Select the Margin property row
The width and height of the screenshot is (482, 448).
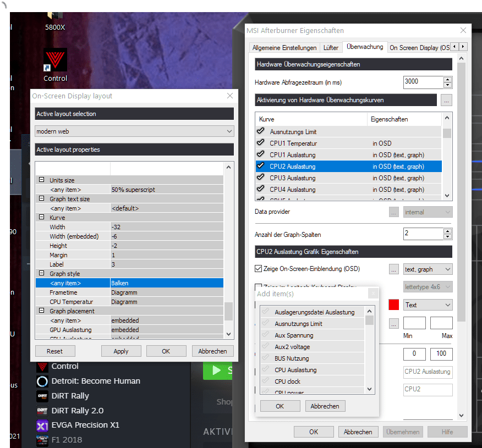point(129,255)
